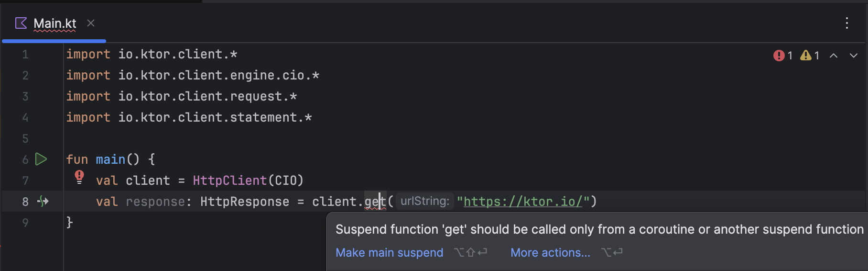This screenshot has height=271, width=868.
Task: Click the Kotlin file icon on Main.kt tab
Action: [21, 23]
